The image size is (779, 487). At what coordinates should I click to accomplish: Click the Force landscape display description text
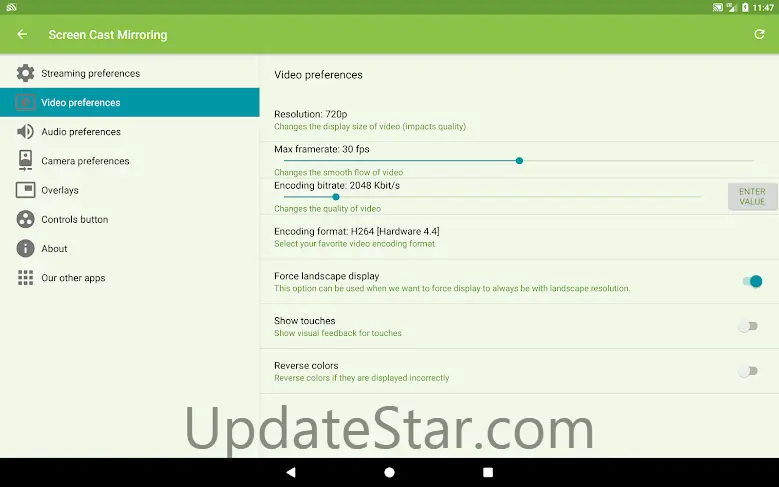[x=452, y=288]
